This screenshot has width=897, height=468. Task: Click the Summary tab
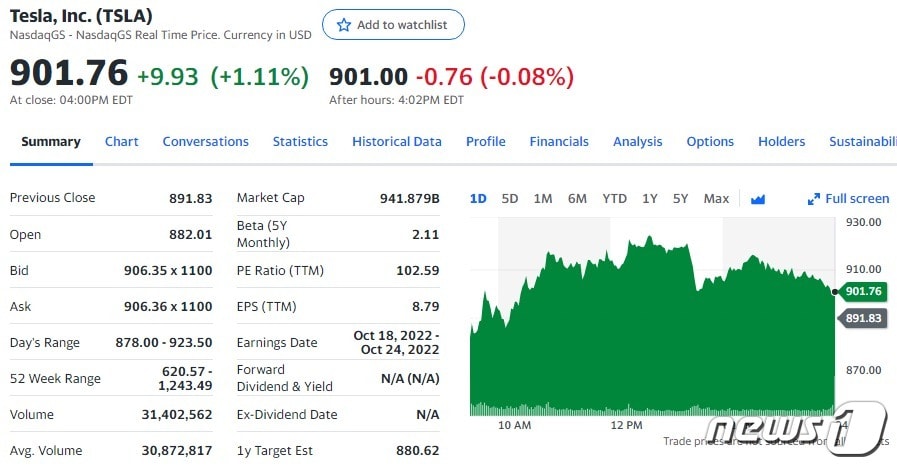50,142
